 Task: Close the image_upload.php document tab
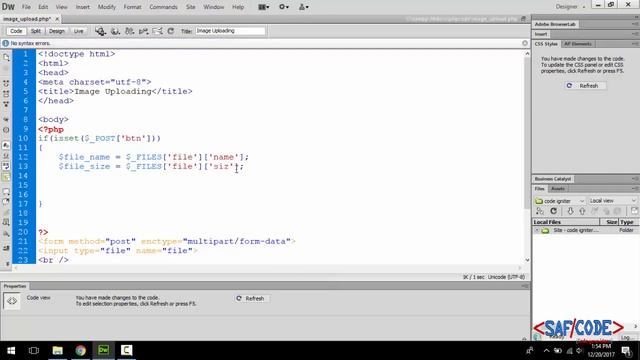click(57, 19)
